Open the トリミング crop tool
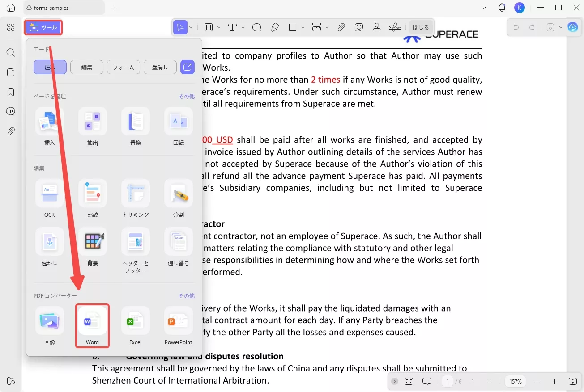This screenshot has height=392, width=584. 136,199
